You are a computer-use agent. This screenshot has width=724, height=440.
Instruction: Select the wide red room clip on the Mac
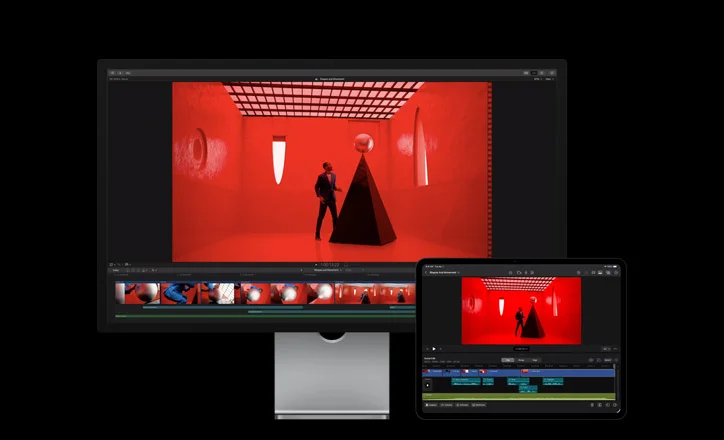375,294
